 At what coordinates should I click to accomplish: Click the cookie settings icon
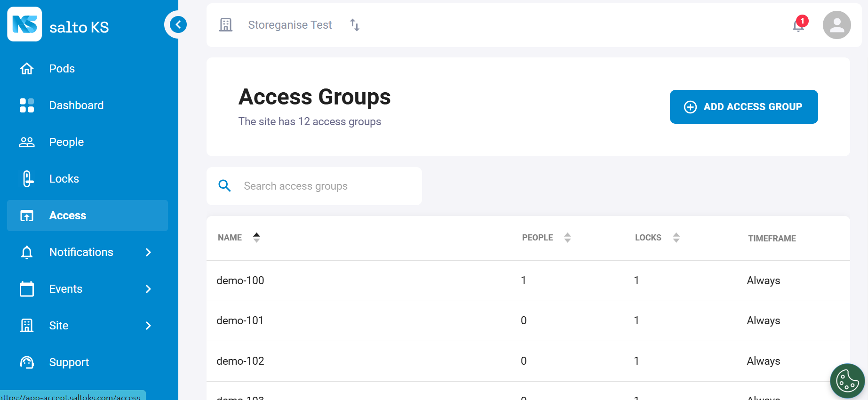pos(847,381)
